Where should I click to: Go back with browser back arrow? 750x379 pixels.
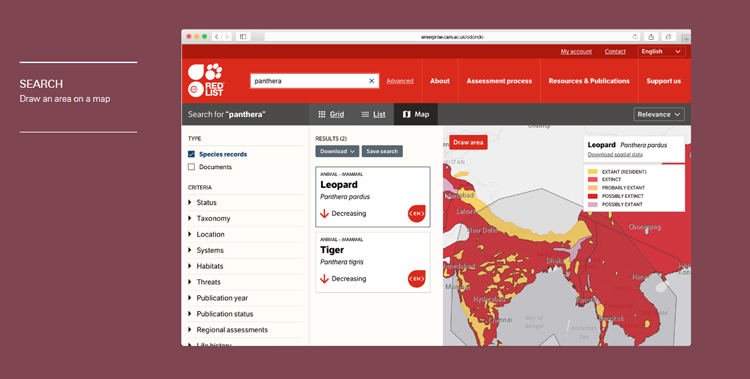coord(217,37)
